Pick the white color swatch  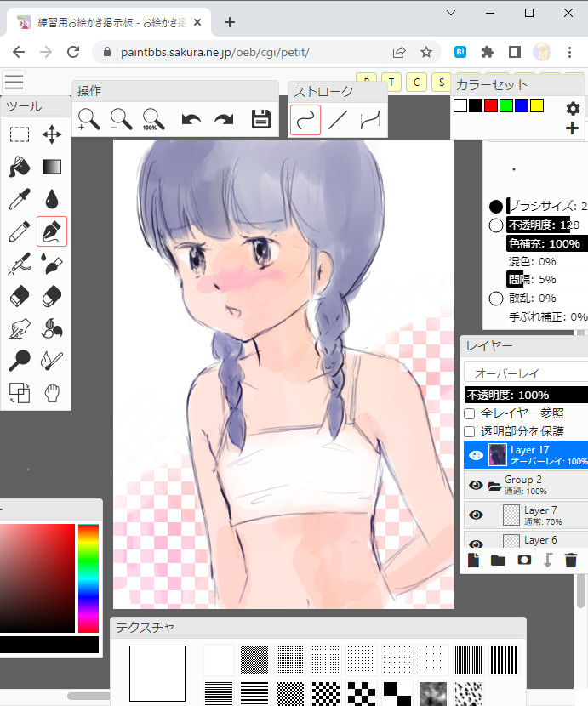(460, 105)
